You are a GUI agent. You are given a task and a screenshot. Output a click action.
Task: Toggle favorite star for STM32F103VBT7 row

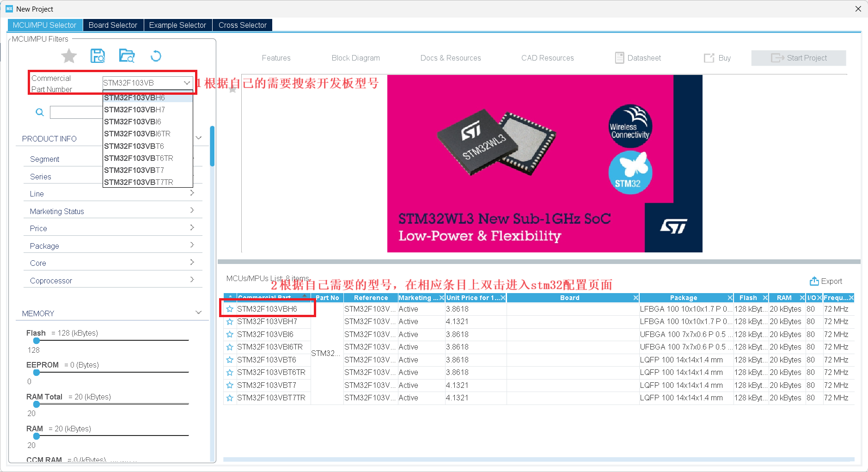(x=230, y=385)
